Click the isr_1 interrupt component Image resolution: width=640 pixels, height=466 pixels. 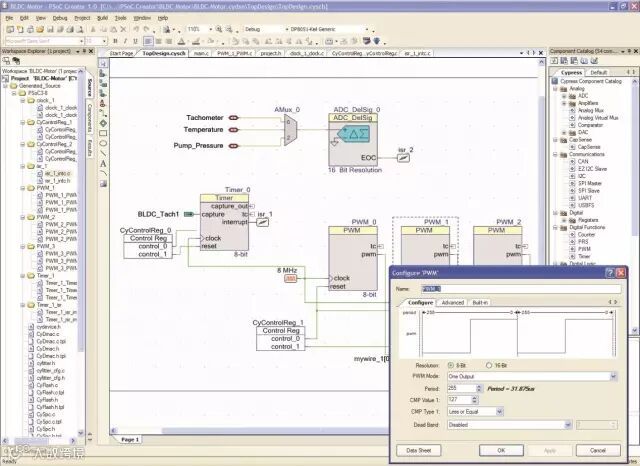click(x=262, y=222)
